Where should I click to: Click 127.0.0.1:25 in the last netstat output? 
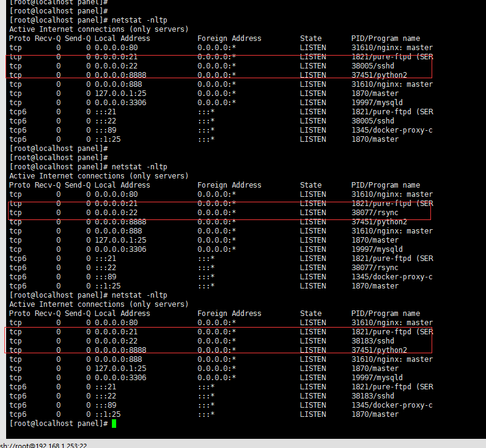(120, 369)
